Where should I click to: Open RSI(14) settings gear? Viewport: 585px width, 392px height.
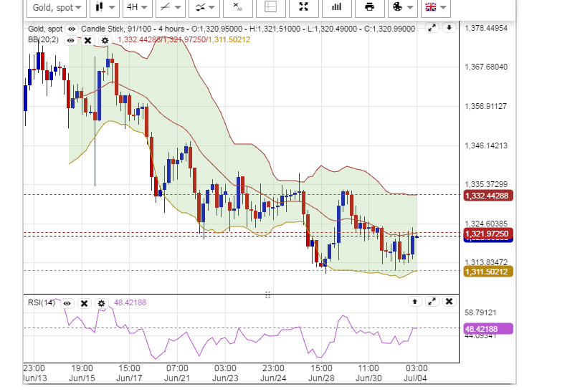102,303
